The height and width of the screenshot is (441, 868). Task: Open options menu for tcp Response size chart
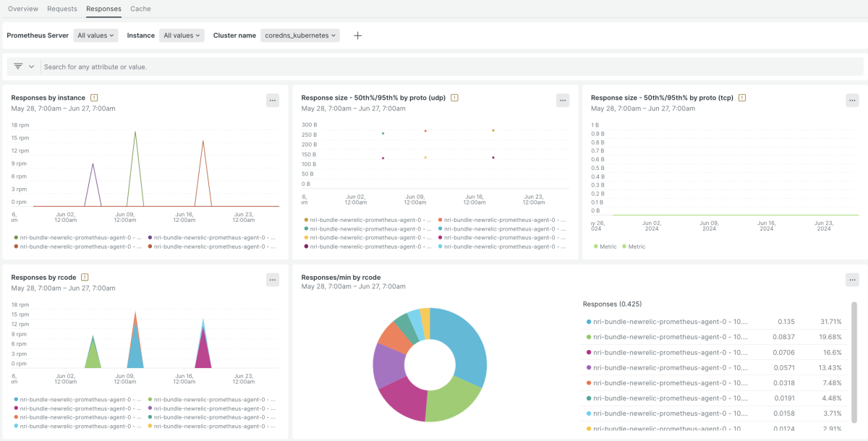(852, 100)
